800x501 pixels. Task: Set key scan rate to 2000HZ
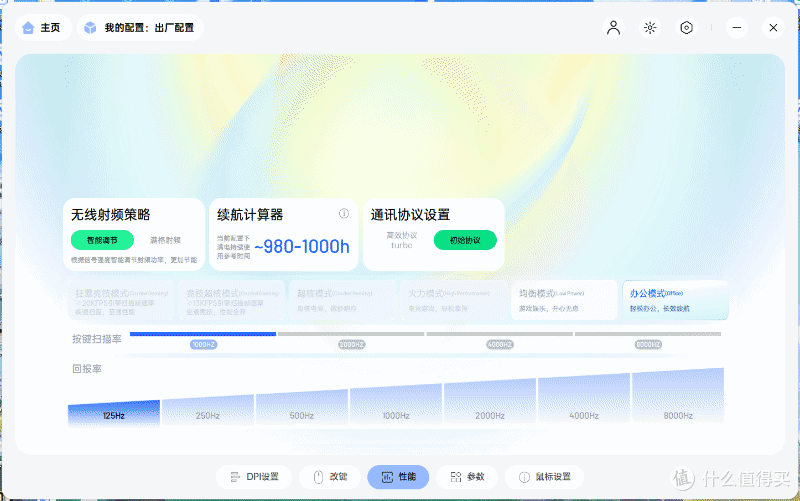pyautogui.click(x=352, y=345)
